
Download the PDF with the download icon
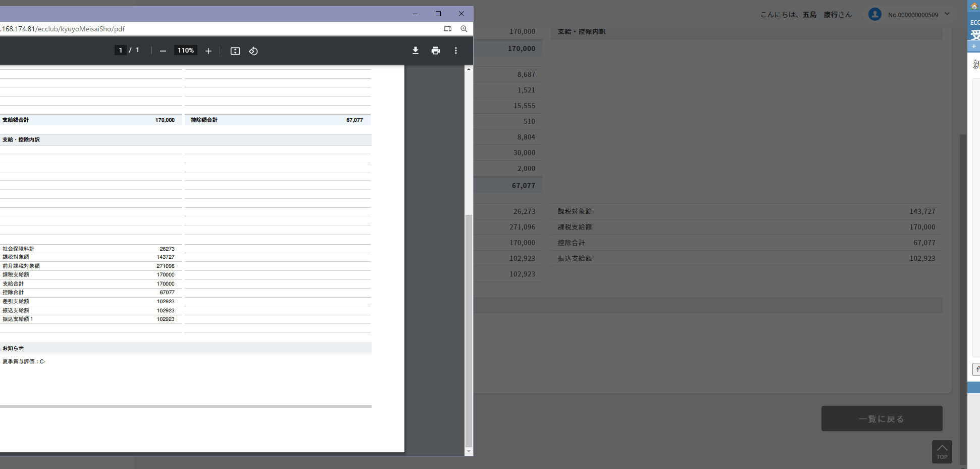click(416, 51)
